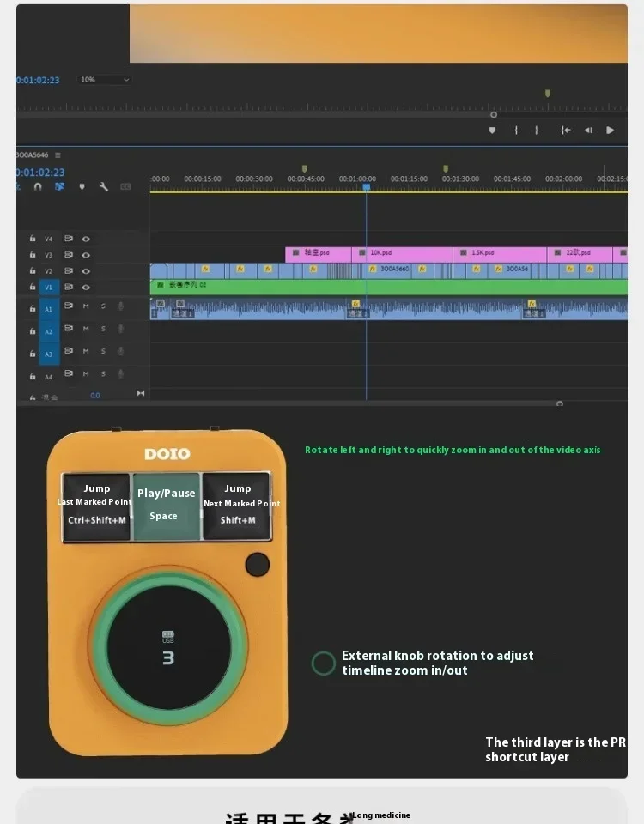Hide track V2 with eye icon
Screen dimensions: 644x824
(x=86, y=271)
